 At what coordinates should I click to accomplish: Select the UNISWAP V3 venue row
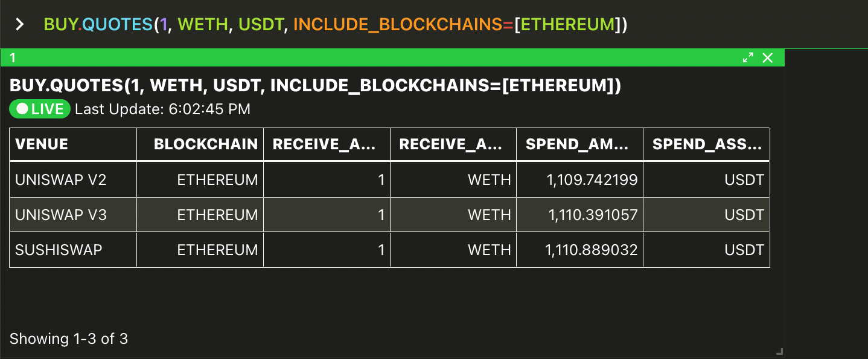point(390,215)
